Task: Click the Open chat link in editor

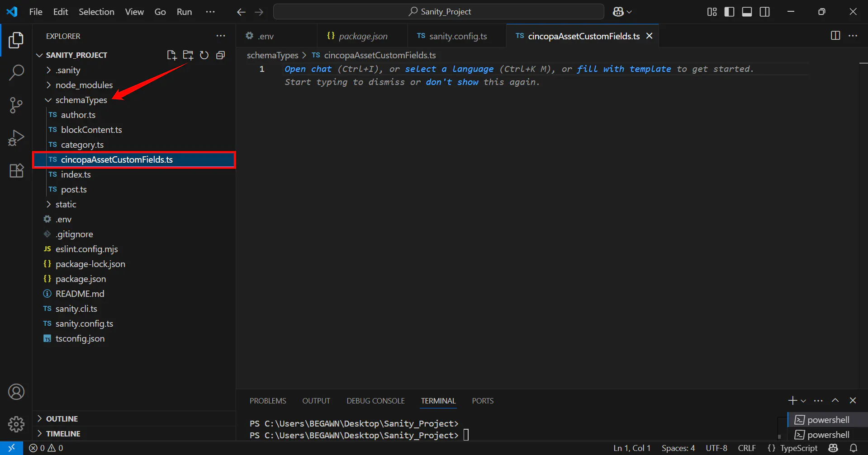Action: [x=308, y=69]
